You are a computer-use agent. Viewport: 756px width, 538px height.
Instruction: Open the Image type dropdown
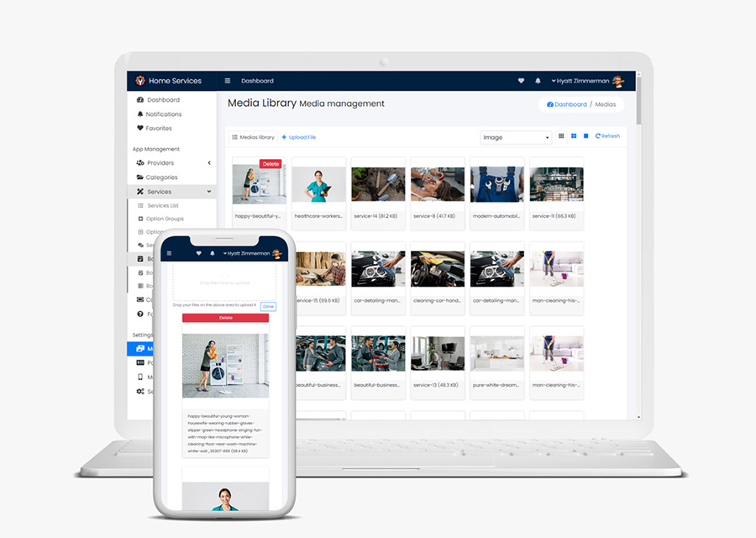516,138
